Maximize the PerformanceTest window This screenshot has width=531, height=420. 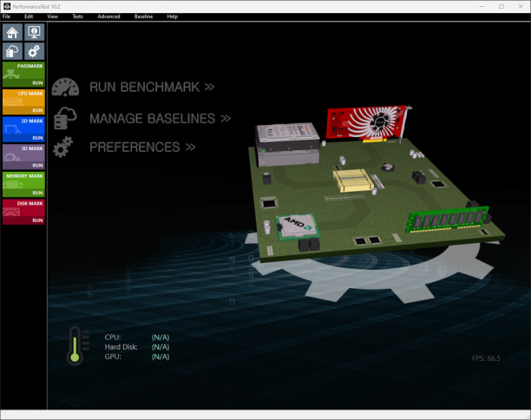tap(501, 6)
